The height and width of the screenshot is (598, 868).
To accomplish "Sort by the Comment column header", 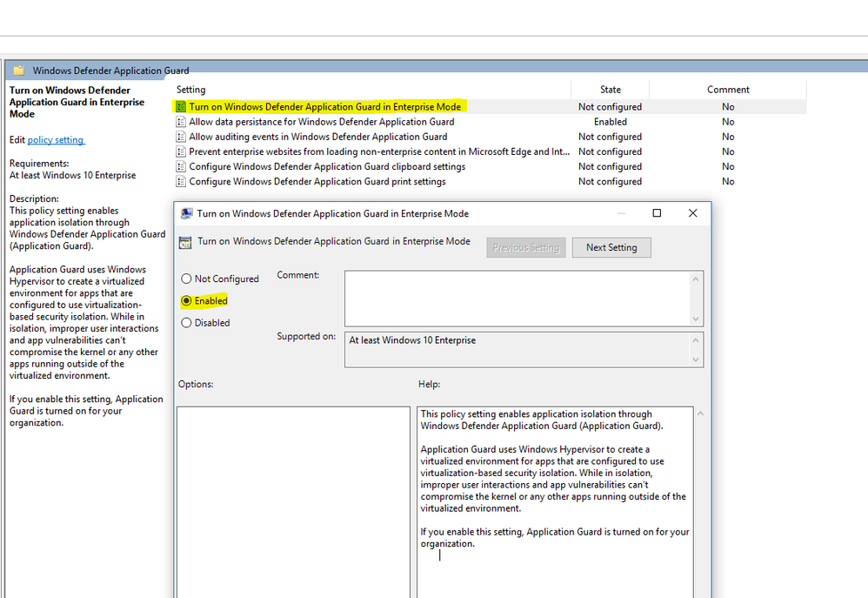I will tap(728, 90).
